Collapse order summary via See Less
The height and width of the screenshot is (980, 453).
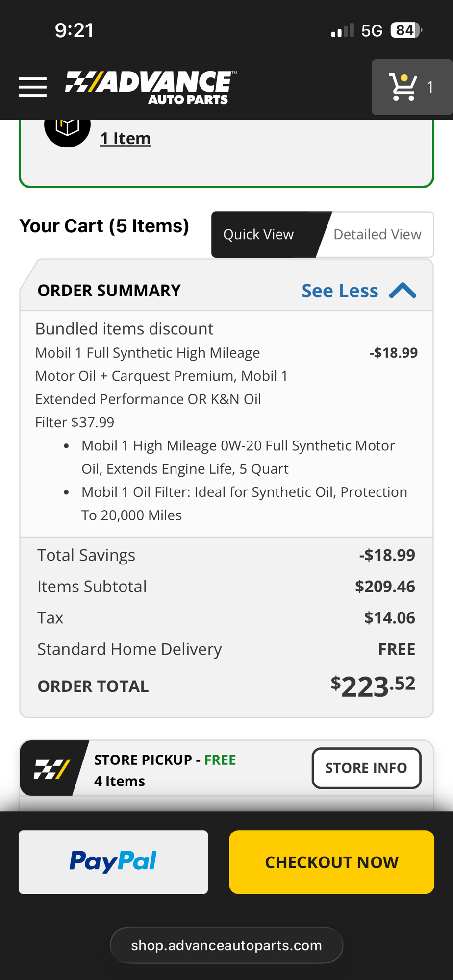pyautogui.click(x=340, y=291)
